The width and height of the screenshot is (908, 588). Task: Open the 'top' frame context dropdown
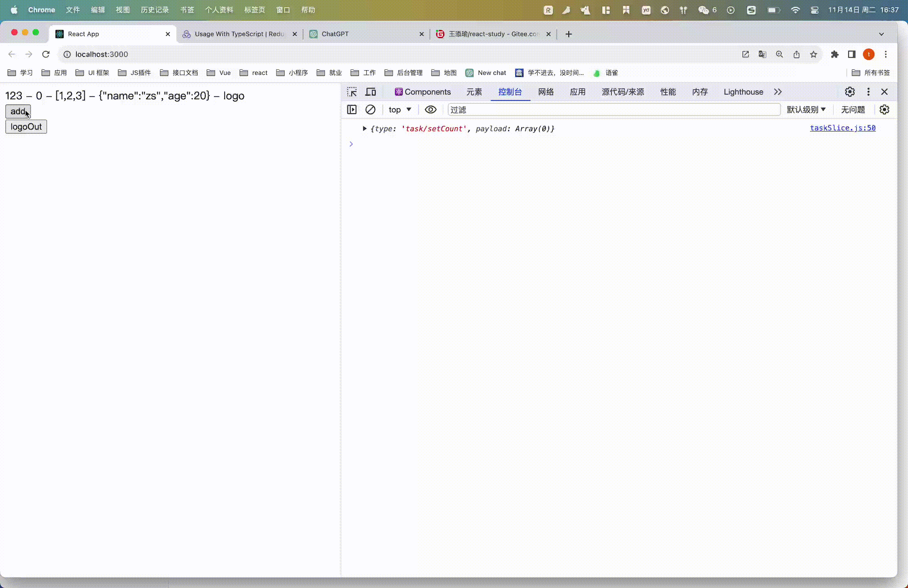pyautogui.click(x=399, y=109)
